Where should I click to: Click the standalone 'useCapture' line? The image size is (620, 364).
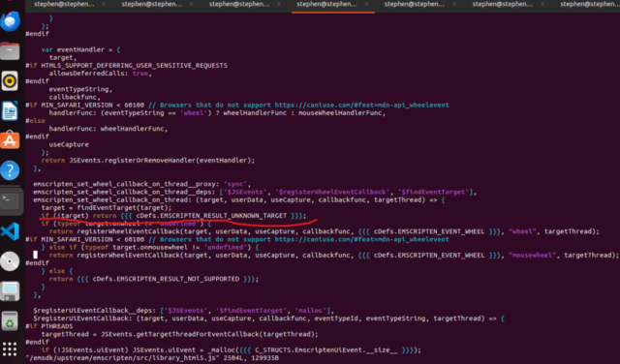tap(69, 144)
